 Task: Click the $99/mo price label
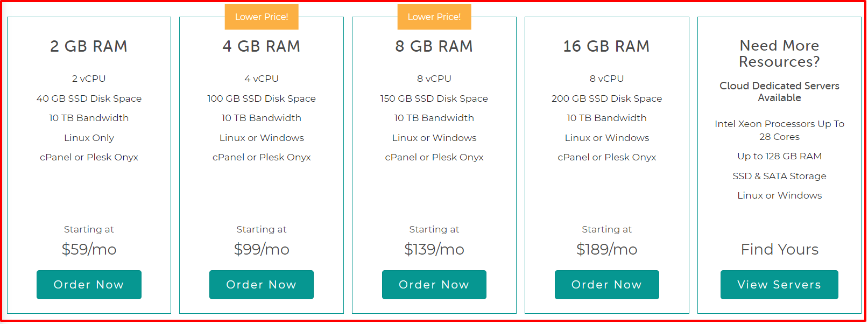pyautogui.click(x=261, y=249)
